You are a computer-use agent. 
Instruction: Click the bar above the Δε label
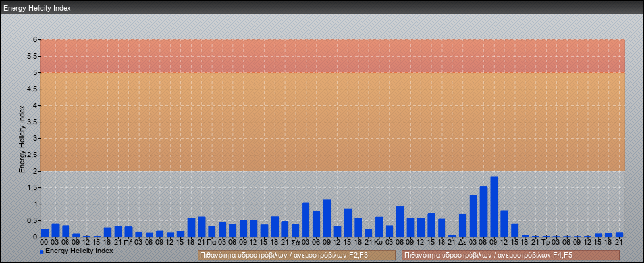tap(462, 226)
